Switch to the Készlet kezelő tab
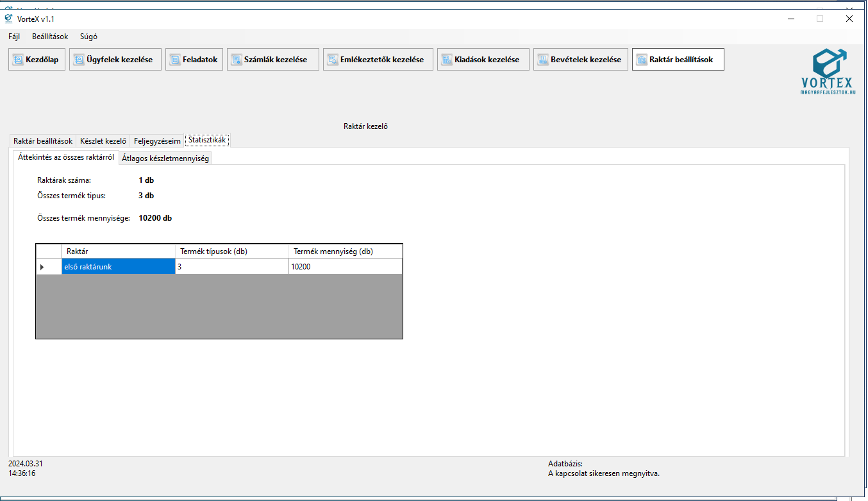Viewport: 868px width, 501px height. tap(103, 141)
